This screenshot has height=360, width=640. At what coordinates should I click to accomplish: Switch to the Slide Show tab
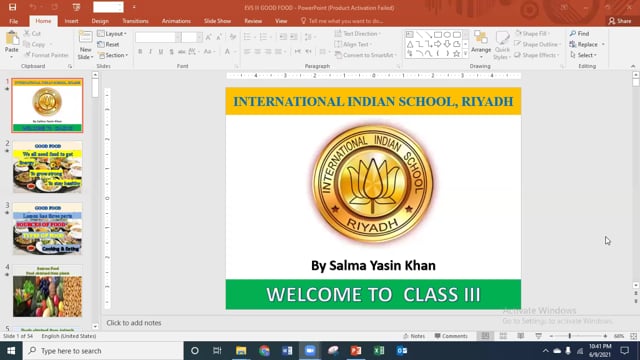coord(217,21)
